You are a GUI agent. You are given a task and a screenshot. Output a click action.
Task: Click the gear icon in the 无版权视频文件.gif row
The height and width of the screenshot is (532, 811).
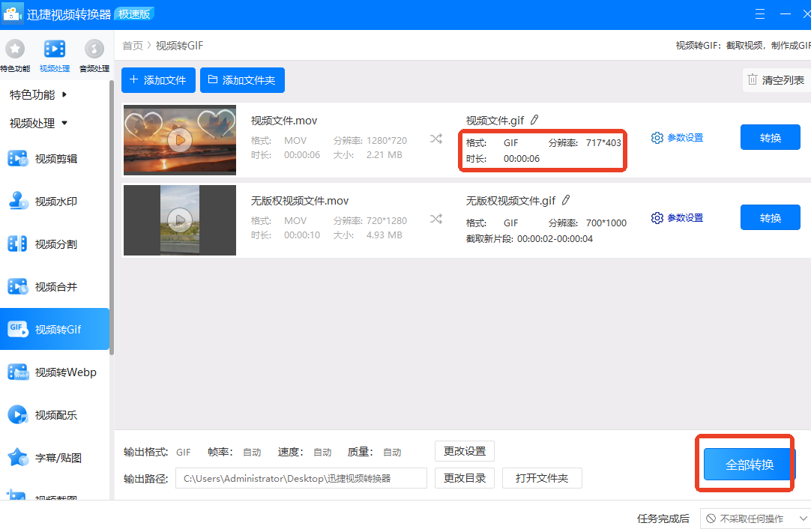coord(657,218)
